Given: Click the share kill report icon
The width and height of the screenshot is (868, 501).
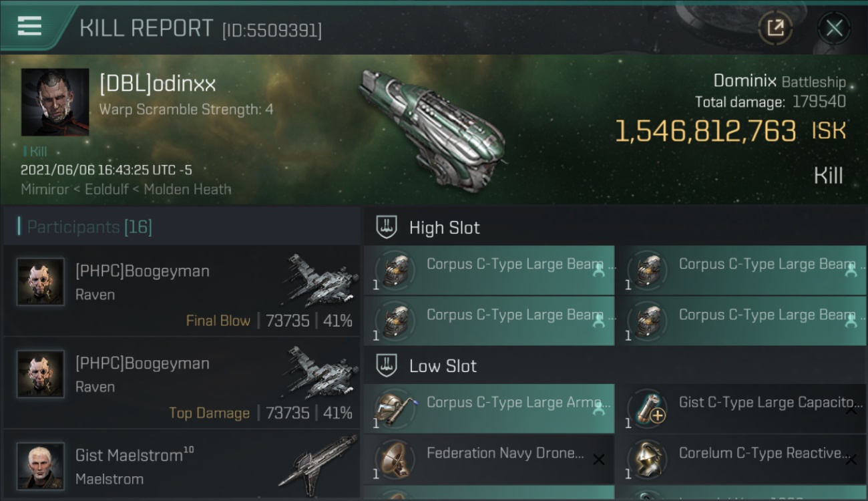Looking at the screenshot, I should tap(775, 28).
